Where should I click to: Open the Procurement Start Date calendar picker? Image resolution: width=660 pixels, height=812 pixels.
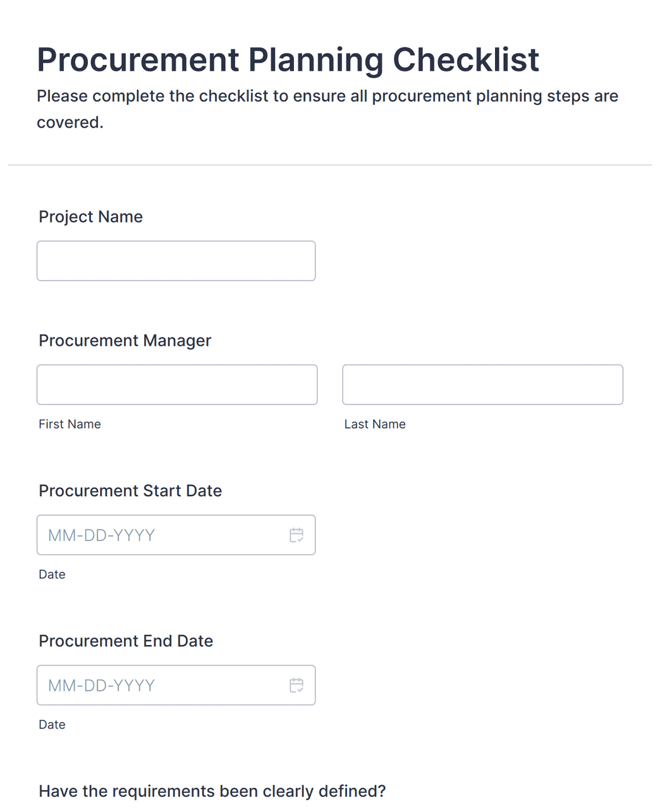tap(296, 535)
